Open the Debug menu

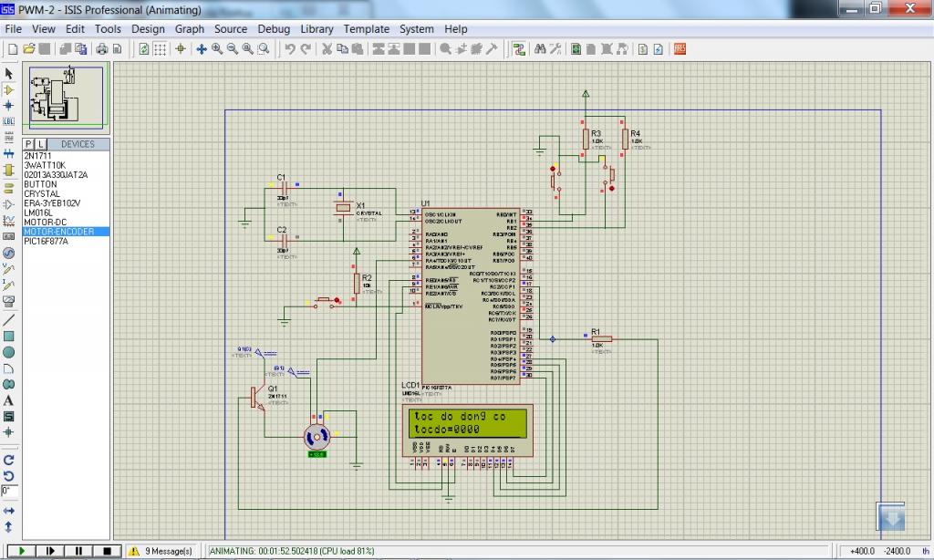coord(274,29)
